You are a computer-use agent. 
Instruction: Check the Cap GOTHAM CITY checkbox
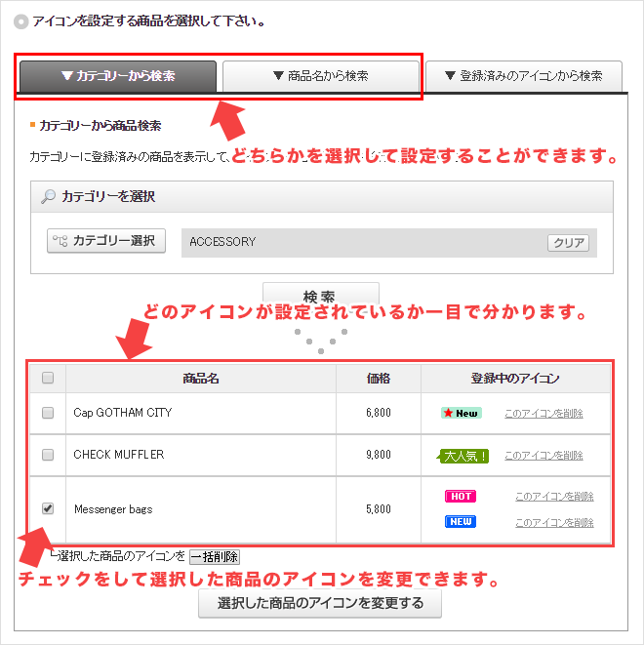pyautogui.click(x=48, y=413)
